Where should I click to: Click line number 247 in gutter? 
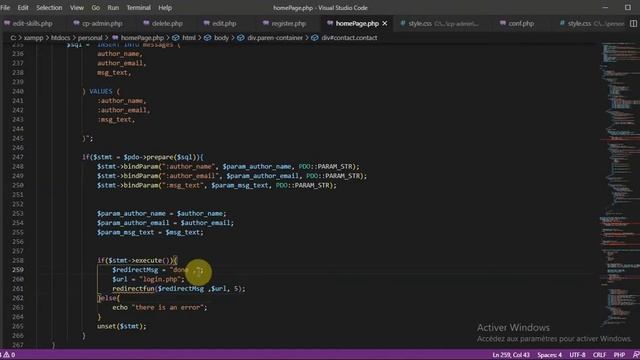18,157
